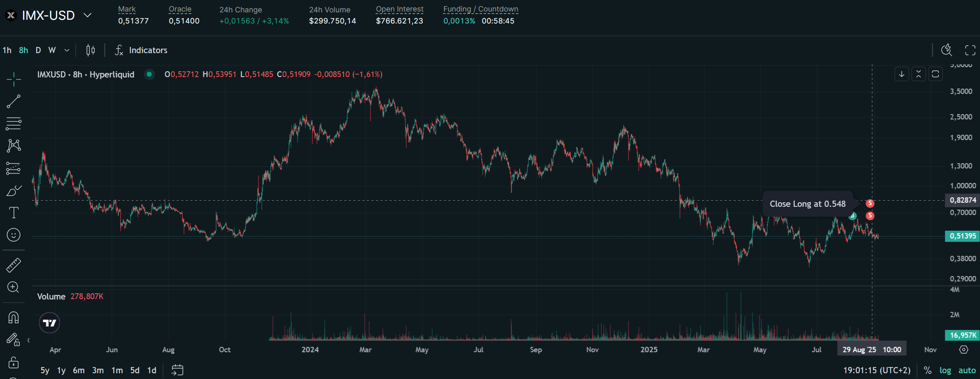Image resolution: width=980 pixels, height=379 pixels.
Task: Click the IMXUSD 8h Hyperliquid legend title
Action: [86, 74]
